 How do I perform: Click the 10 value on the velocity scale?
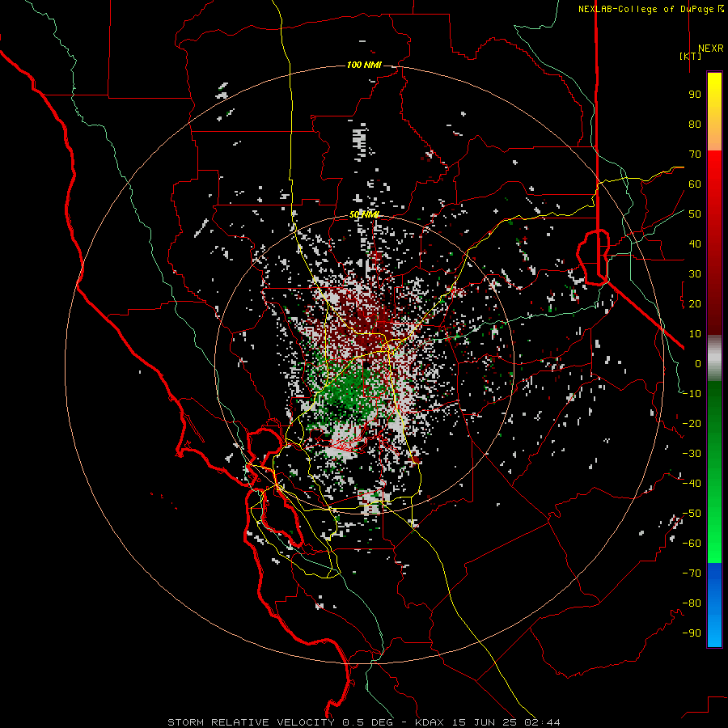(695, 334)
